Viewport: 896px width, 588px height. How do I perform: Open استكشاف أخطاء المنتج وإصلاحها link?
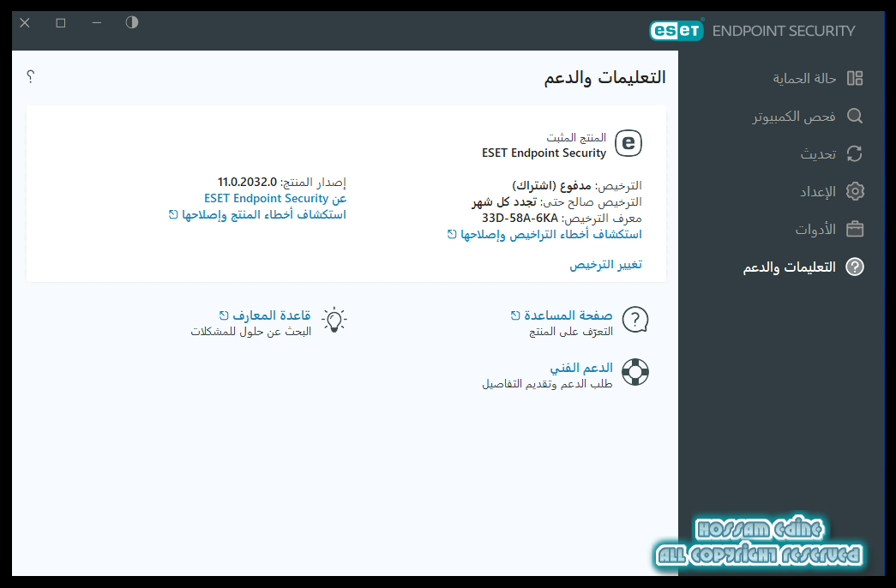click(264, 215)
